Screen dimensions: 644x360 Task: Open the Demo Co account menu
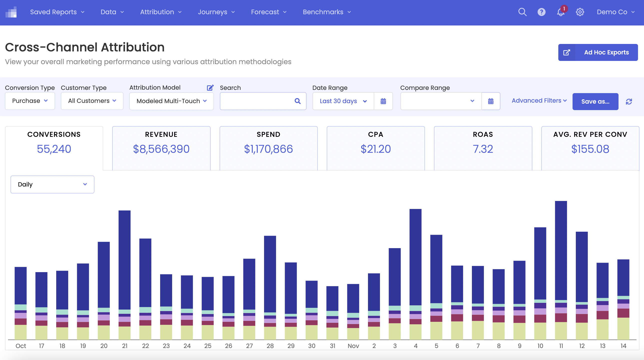coord(616,12)
